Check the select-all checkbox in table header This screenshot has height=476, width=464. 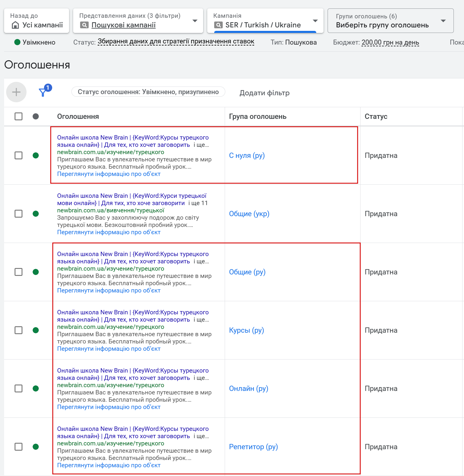[18, 117]
